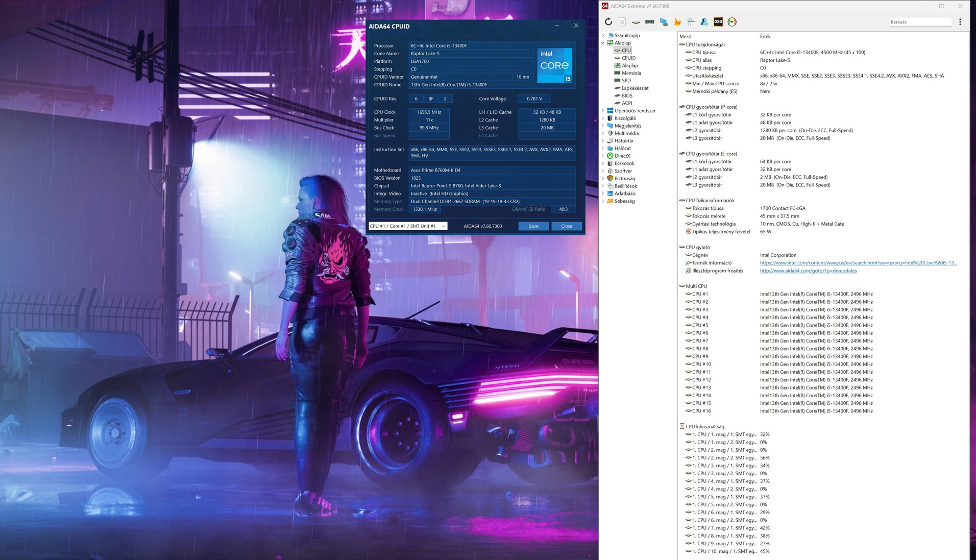Expand the Kiszolgáló tree node
This screenshot has height=560, width=976.
coord(603,118)
